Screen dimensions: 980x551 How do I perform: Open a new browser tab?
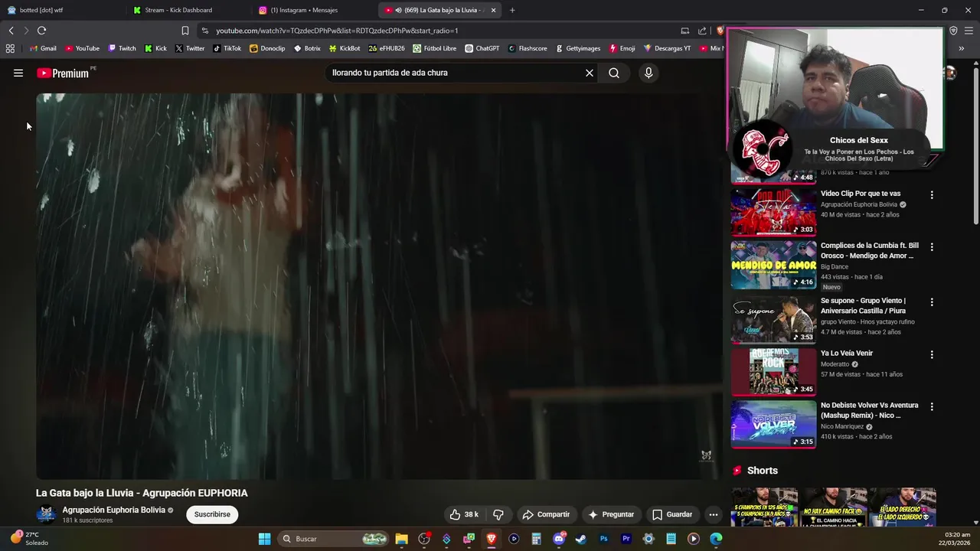pyautogui.click(x=512, y=10)
